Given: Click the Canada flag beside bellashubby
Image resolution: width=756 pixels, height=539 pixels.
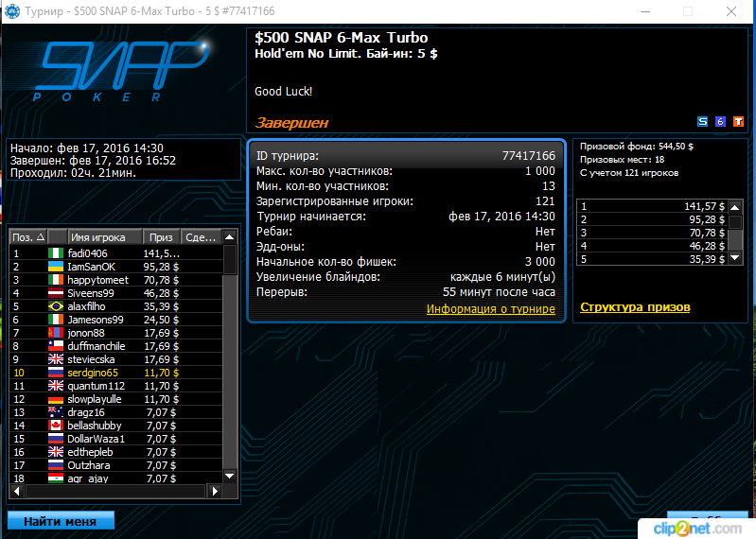Looking at the screenshot, I should (x=56, y=426).
